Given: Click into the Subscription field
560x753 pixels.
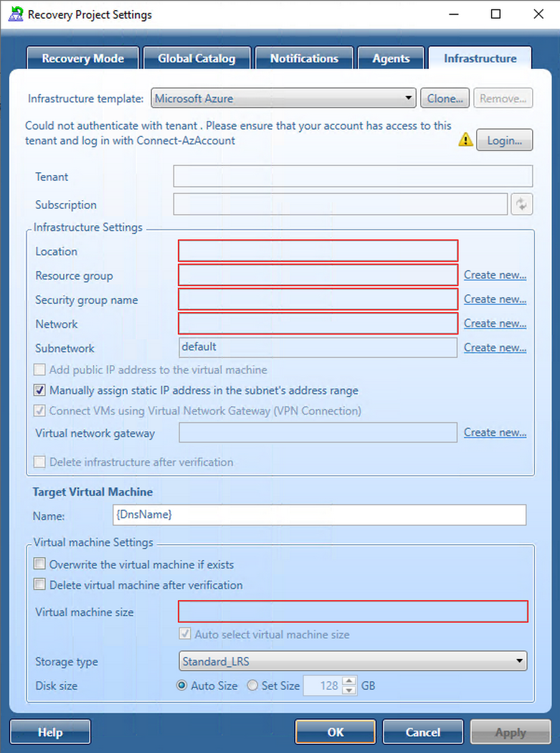Looking at the screenshot, I should pyautogui.click(x=341, y=204).
